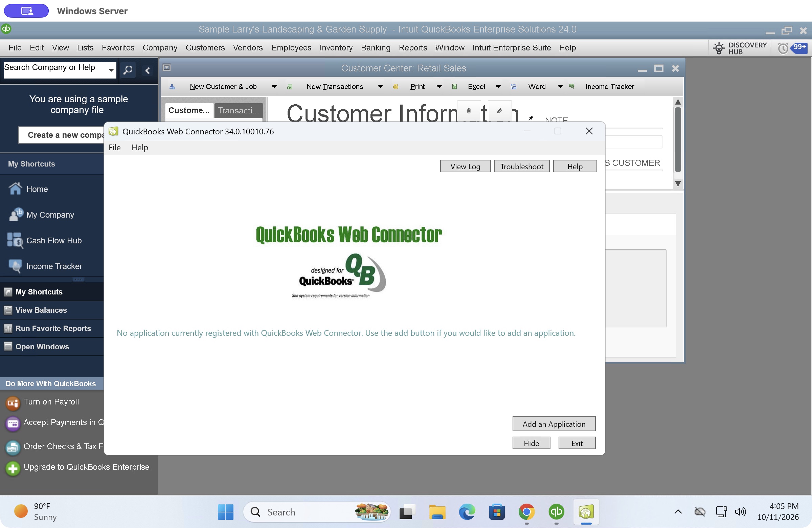
Task: Expand the New Transactions dropdown arrow
Action: (380, 87)
